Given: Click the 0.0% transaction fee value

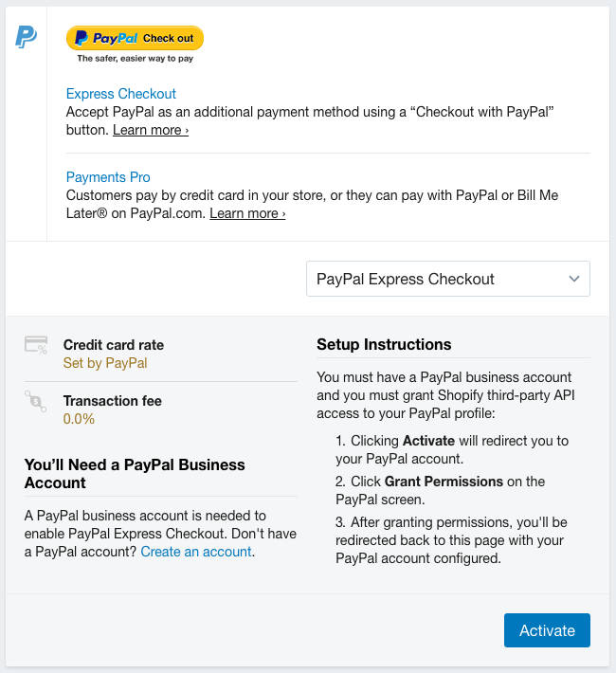Looking at the screenshot, I should pos(79,419).
